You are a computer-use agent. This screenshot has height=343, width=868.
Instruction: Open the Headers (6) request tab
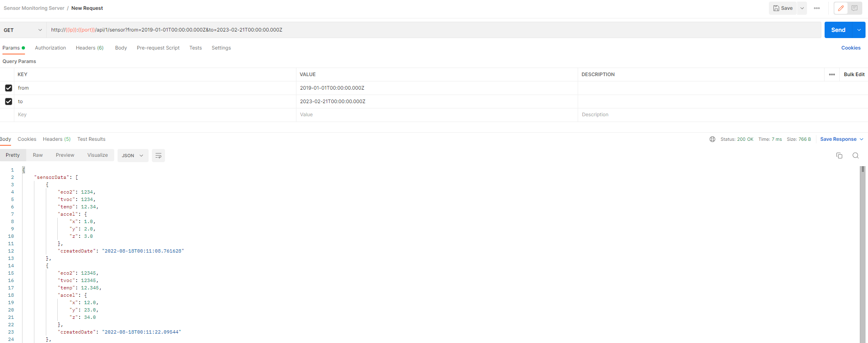coord(90,48)
